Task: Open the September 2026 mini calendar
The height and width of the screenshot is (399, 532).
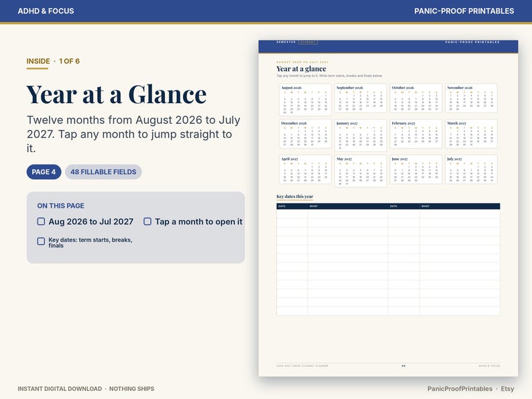Action: [360, 98]
